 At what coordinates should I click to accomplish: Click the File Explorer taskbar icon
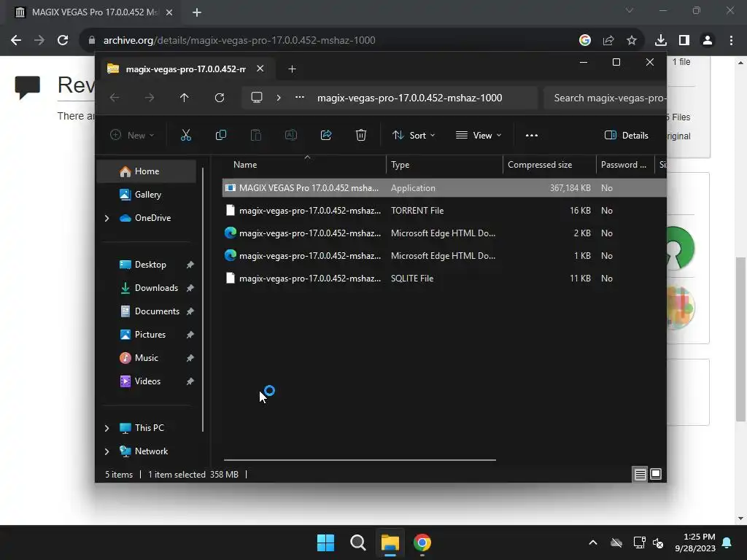pos(390,542)
